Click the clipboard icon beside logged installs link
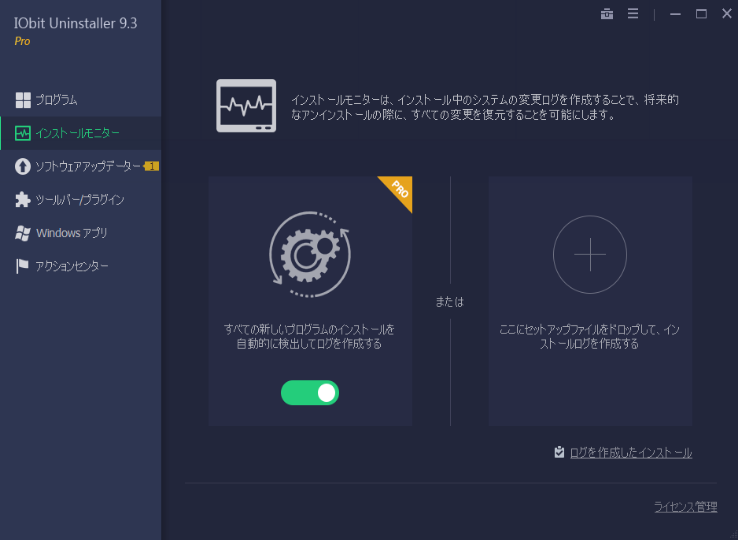Screen dimensions: 738x541 (x=559, y=452)
